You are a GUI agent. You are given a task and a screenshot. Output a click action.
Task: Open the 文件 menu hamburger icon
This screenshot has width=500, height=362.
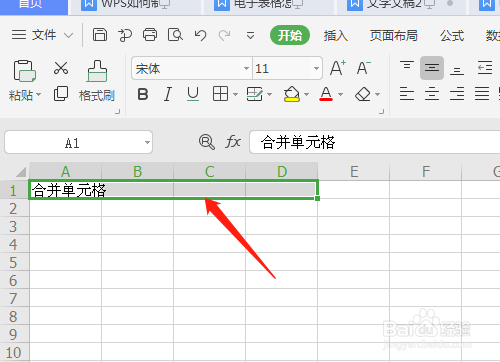[19, 35]
